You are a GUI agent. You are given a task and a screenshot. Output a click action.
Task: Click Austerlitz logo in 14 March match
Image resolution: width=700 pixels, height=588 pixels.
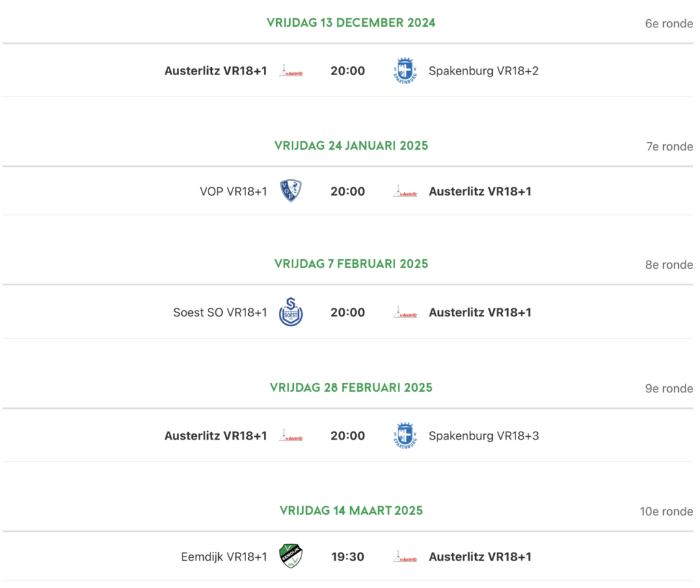pos(405,557)
